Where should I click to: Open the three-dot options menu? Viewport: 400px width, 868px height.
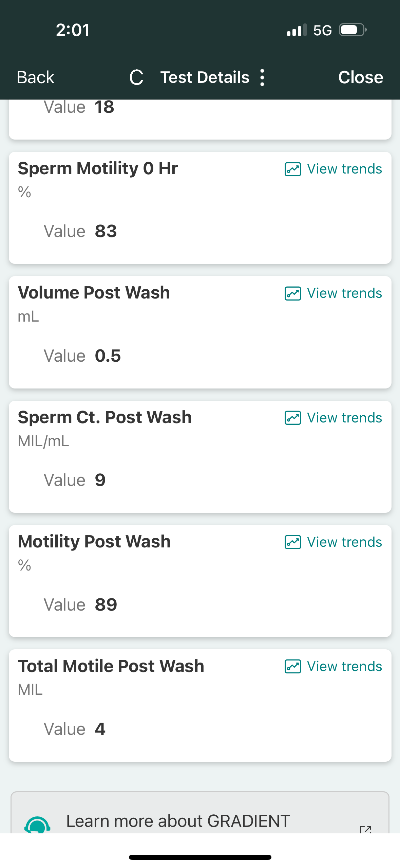[x=262, y=77]
